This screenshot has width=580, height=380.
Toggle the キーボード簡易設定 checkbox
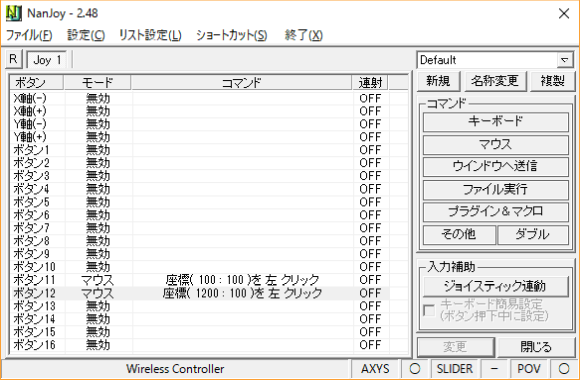429,310
